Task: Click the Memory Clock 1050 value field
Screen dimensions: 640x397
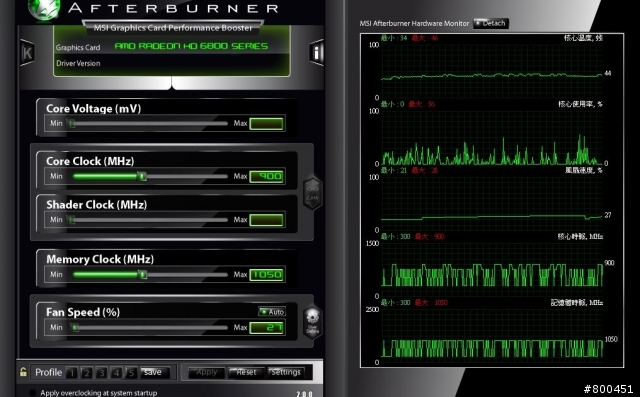Action: point(267,274)
